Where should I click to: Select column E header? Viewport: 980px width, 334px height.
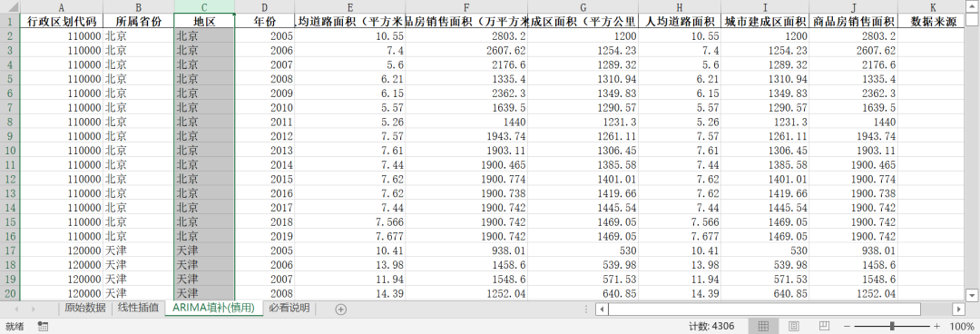[x=350, y=7]
